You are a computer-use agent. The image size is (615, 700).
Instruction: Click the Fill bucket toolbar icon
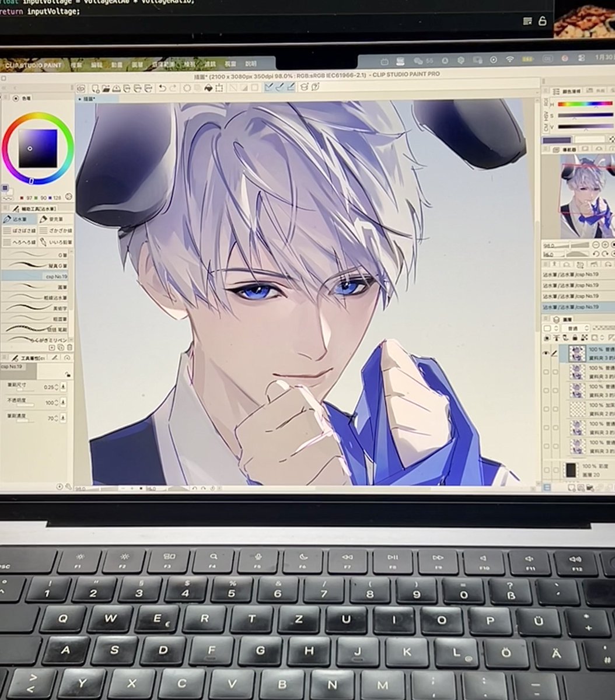tap(208, 88)
